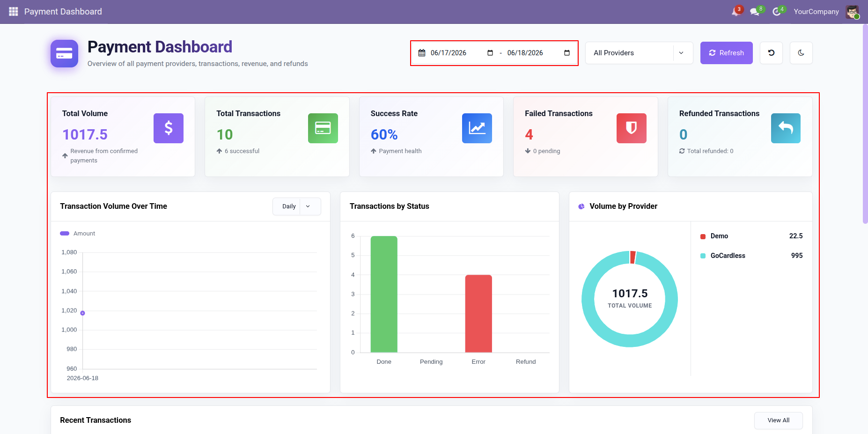Open the Daily interval dropdown
The height and width of the screenshot is (434, 868).
(297, 206)
